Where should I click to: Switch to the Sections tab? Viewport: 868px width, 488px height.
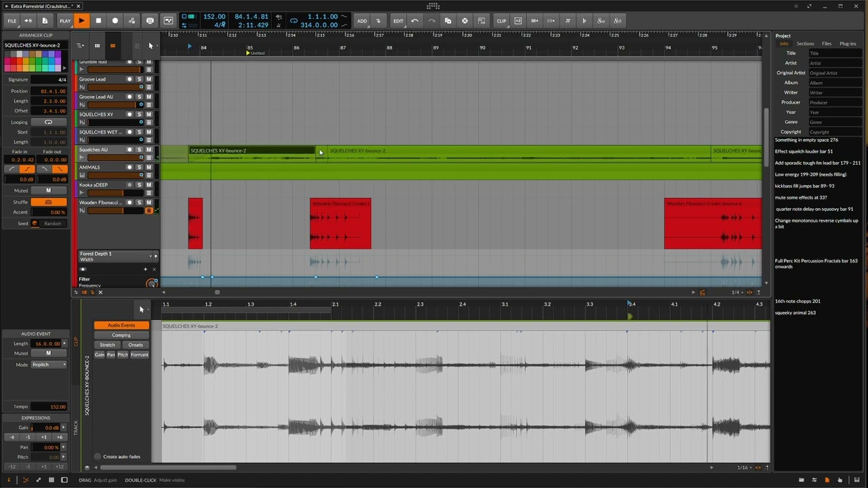pos(805,43)
